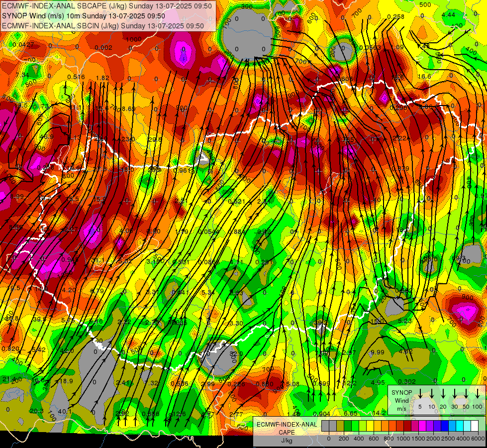Pick the red-orange swatch right of 800 tick
The image size is (487, 448).
click(x=392, y=426)
